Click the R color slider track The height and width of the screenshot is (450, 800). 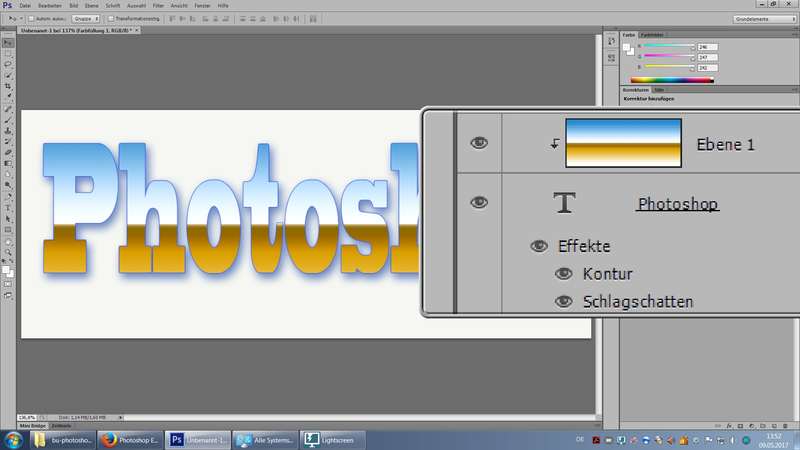pyautogui.click(x=668, y=46)
